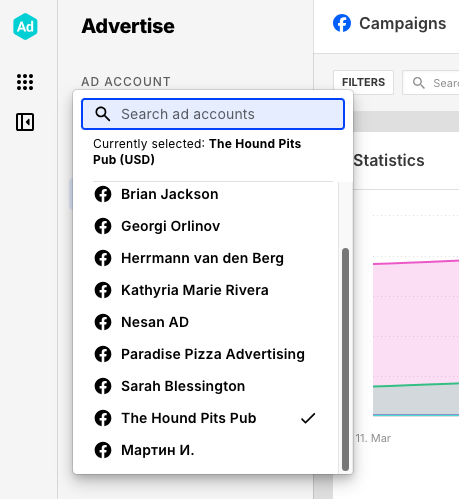Viewport: 459px width, 499px height.
Task: Click the Advertise title
Action: point(128,26)
